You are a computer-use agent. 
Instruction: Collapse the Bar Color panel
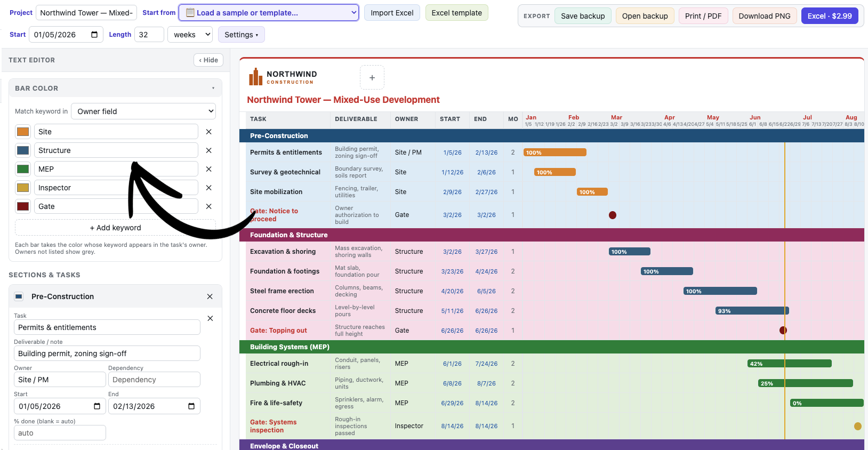click(x=213, y=89)
